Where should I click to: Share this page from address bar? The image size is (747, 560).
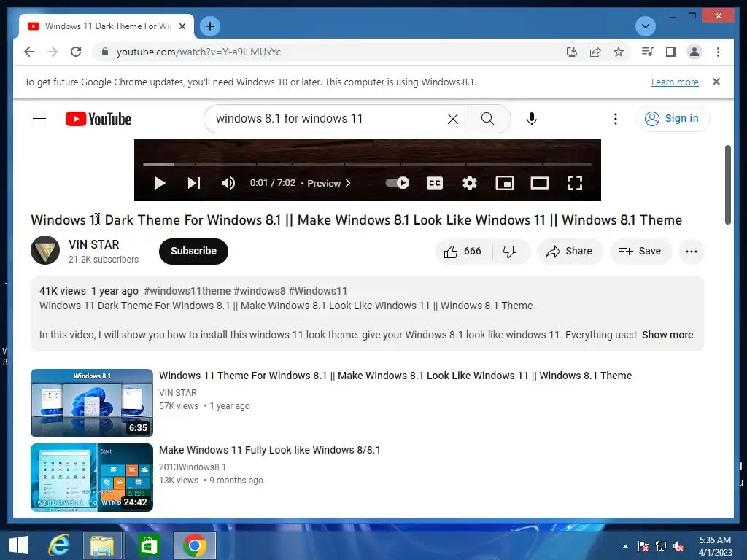coord(595,52)
